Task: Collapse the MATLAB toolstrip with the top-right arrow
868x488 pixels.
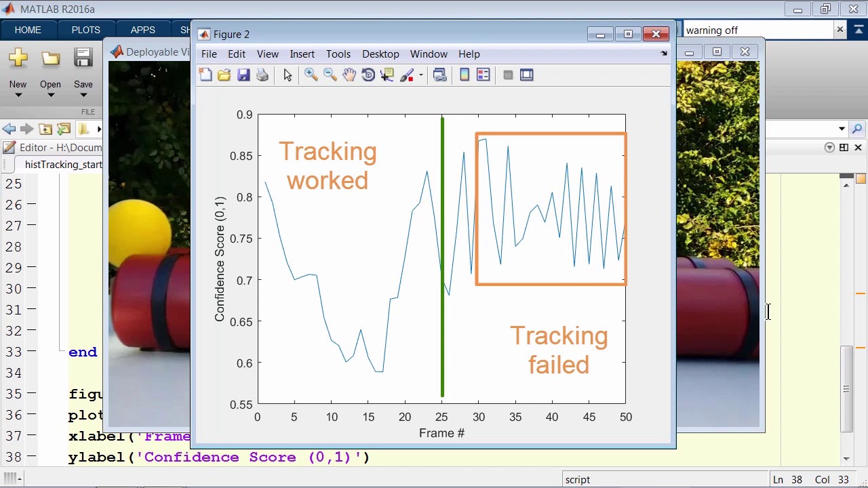Action: (857, 30)
